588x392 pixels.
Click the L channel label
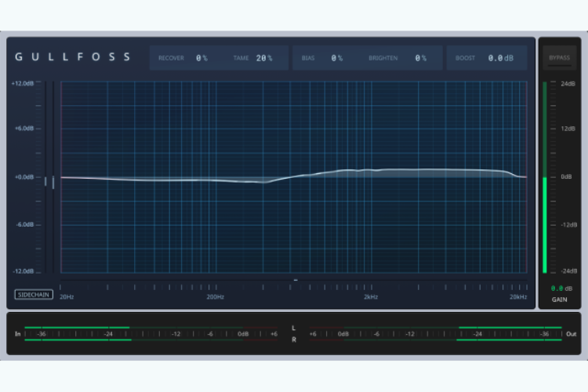point(294,328)
